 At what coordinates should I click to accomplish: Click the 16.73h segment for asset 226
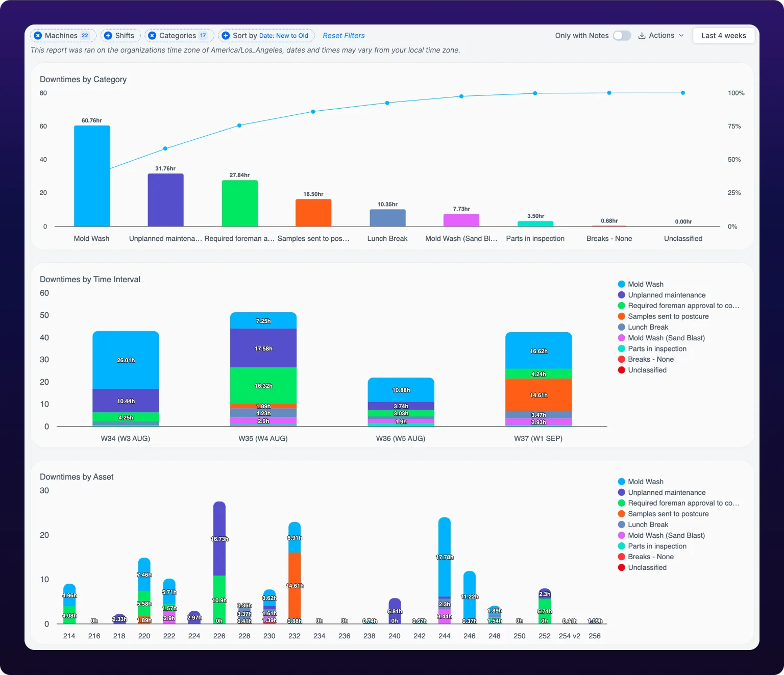[219, 539]
